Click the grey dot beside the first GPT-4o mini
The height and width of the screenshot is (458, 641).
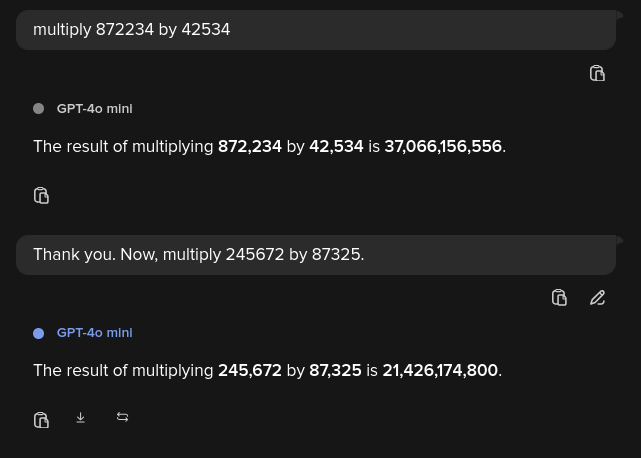pos(39,109)
